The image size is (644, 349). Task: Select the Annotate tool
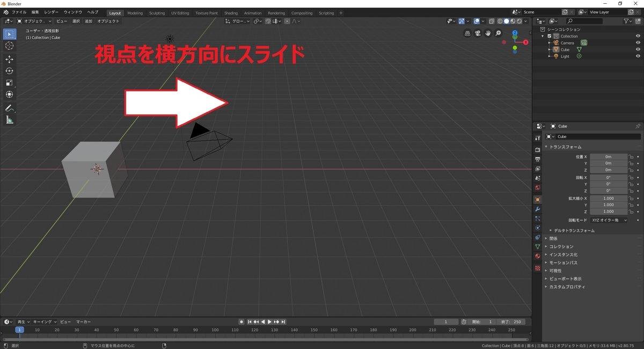(10, 108)
